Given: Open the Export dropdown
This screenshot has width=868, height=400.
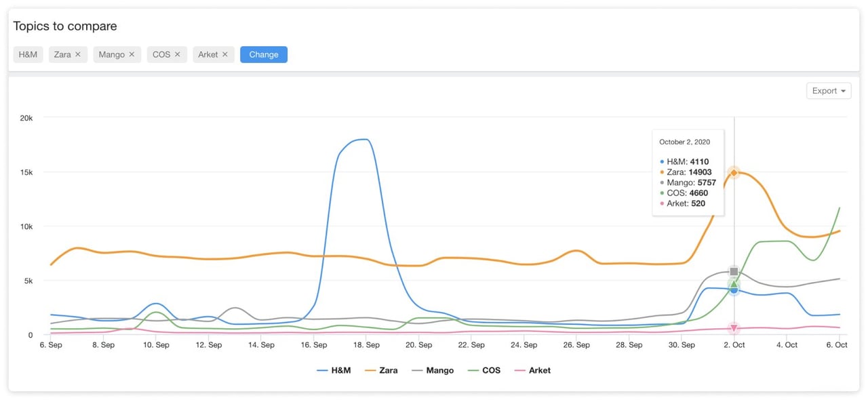Looking at the screenshot, I should click(828, 90).
